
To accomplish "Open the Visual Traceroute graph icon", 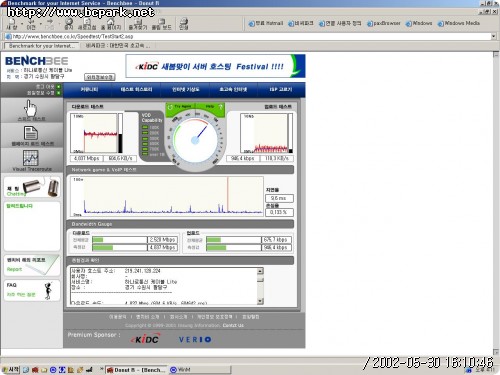I will pos(31,158).
